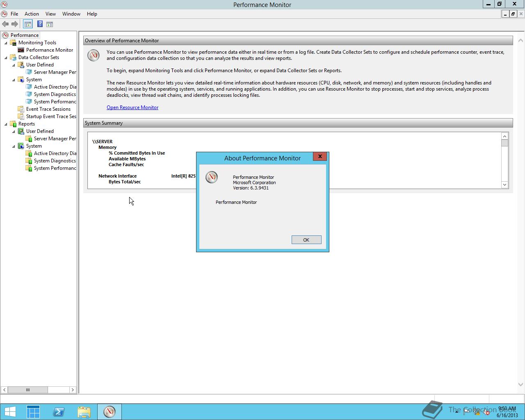
Task: Collapse the Data Collector Sets tree node
Action: coord(6,57)
